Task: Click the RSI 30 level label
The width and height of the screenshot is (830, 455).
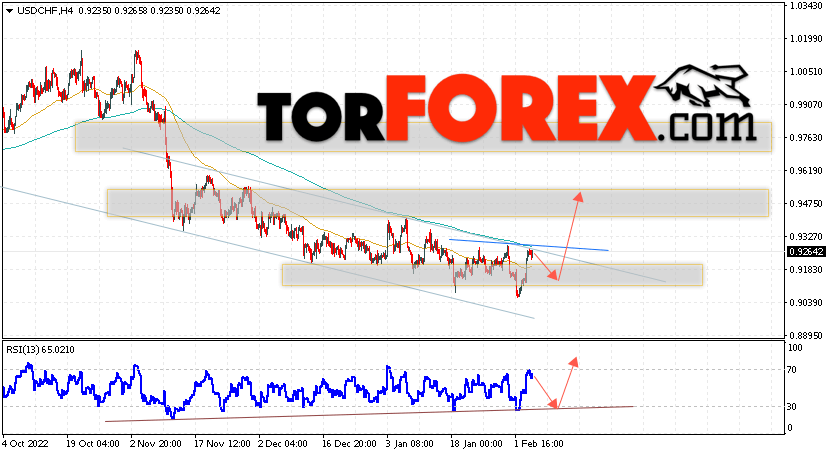Action: (x=792, y=406)
